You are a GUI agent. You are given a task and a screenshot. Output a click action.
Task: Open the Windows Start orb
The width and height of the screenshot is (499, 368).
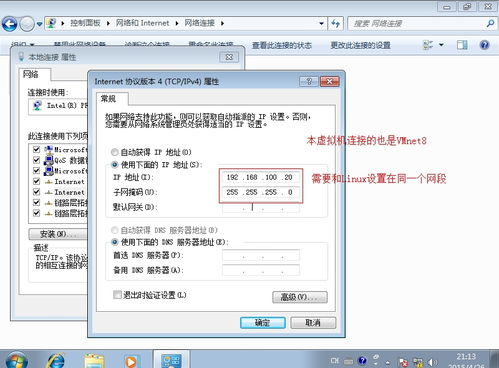tap(16, 361)
